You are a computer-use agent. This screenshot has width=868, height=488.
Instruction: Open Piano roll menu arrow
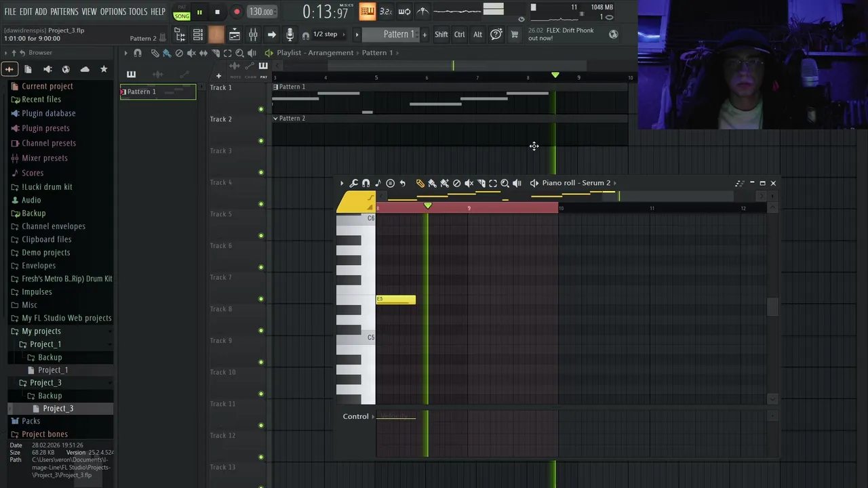(x=342, y=183)
